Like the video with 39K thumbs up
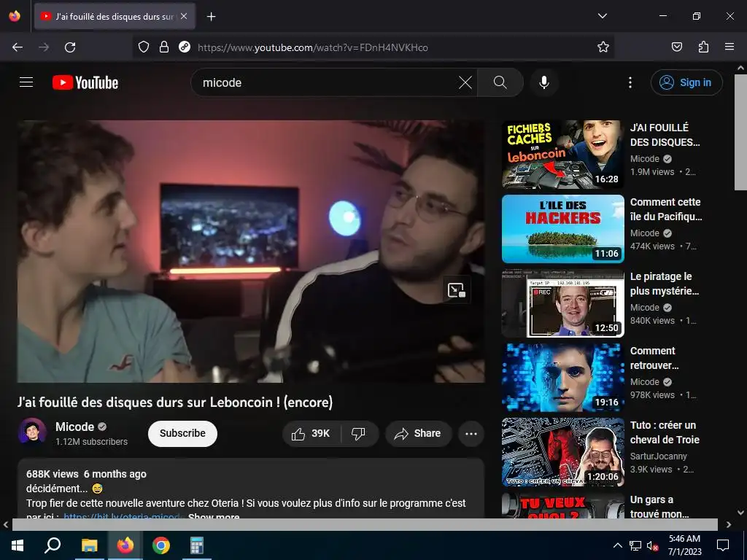 pyautogui.click(x=311, y=433)
